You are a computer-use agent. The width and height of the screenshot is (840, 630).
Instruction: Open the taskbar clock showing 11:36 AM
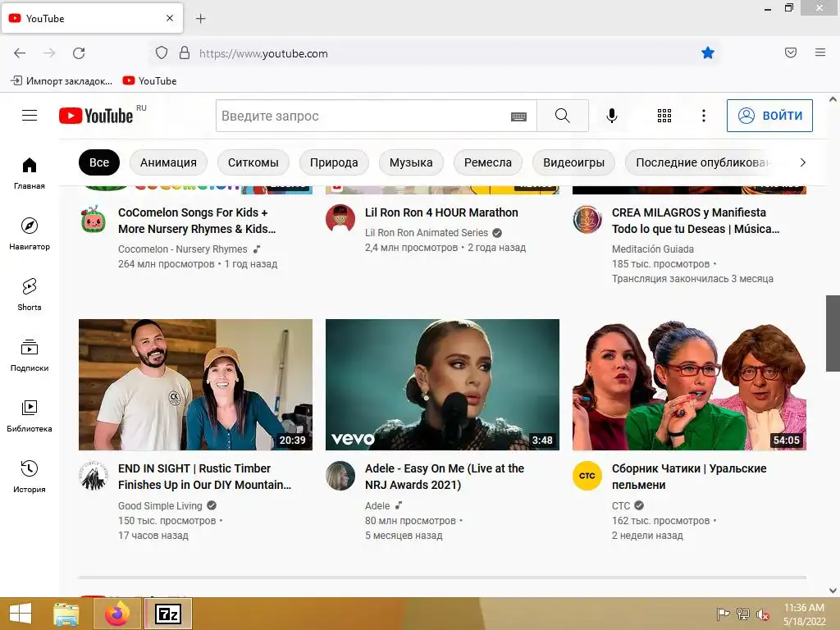point(804,614)
